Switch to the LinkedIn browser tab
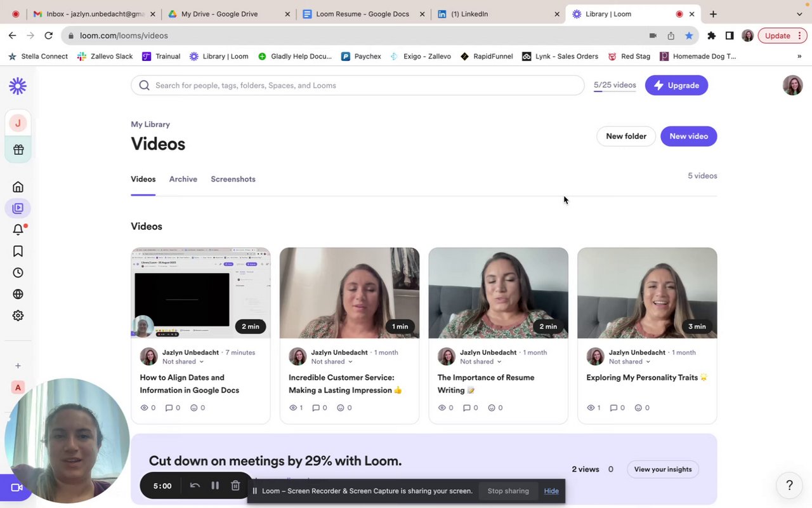The width and height of the screenshot is (812, 508). tap(498, 14)
